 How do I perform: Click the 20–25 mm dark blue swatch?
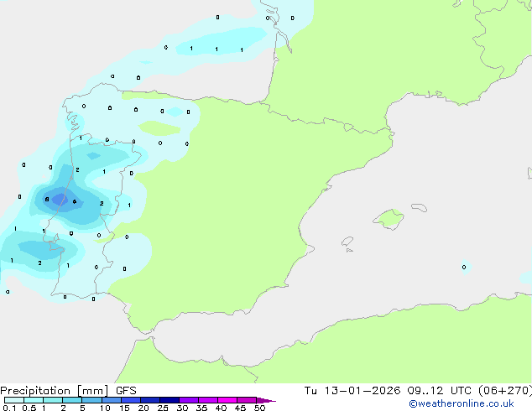(150, 400)
